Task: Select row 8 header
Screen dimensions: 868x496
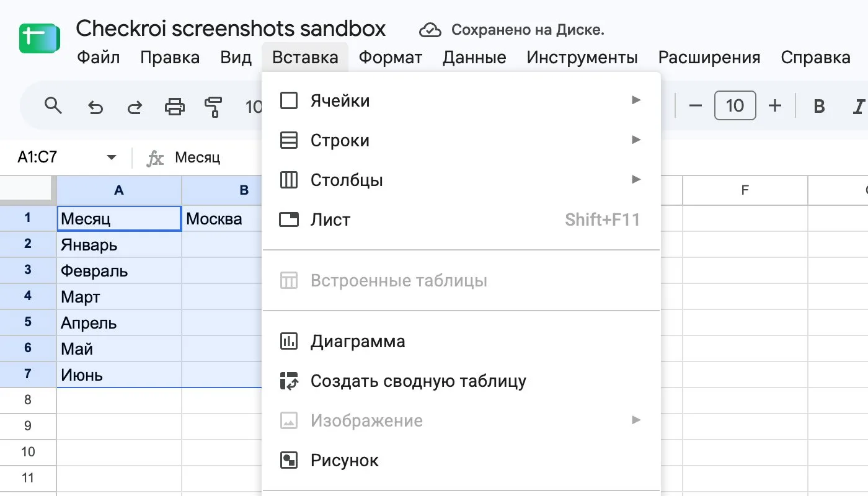Action: click(x=28, y=400)
